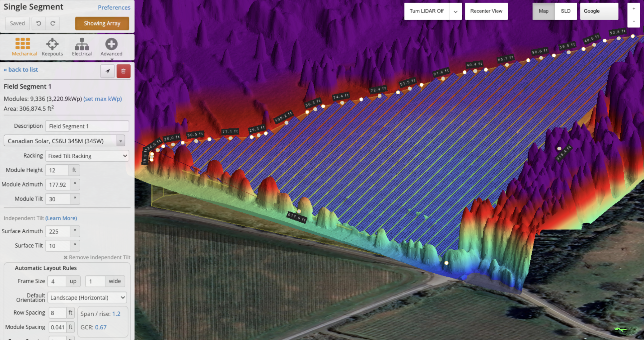Turn LIDAR Off
This screenshot has height=340, width=644.
pos(427,11)
